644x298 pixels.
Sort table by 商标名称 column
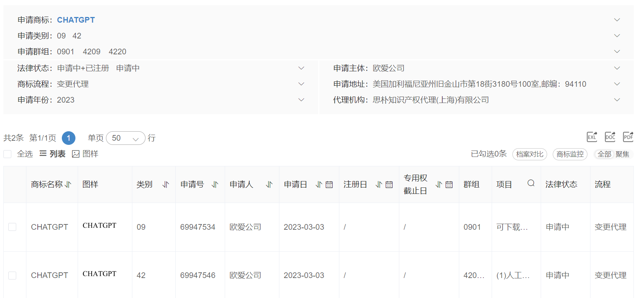tap(68, 184)
